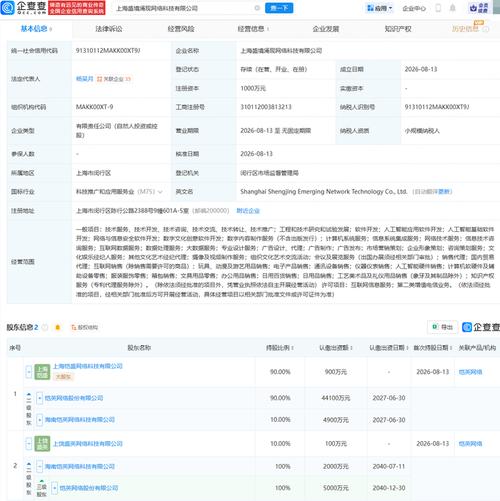Click the 大股东 tag under first shareholder

click(63, 377)
